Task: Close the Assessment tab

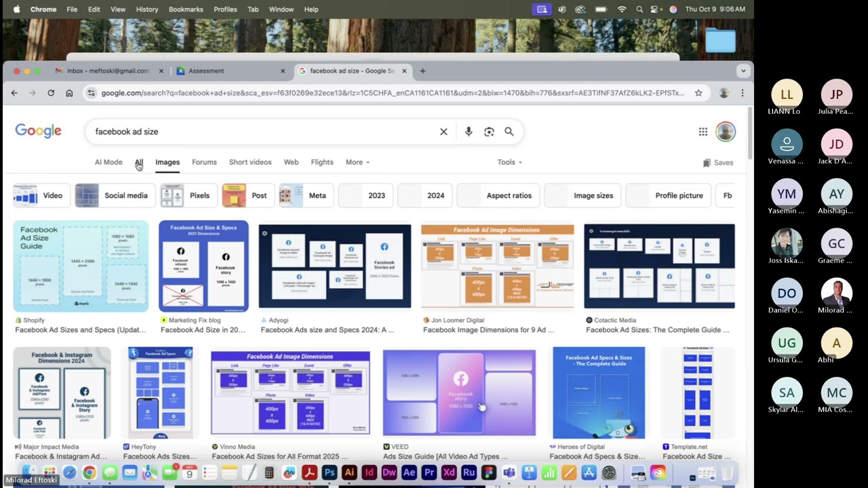Action: [283, 70]
